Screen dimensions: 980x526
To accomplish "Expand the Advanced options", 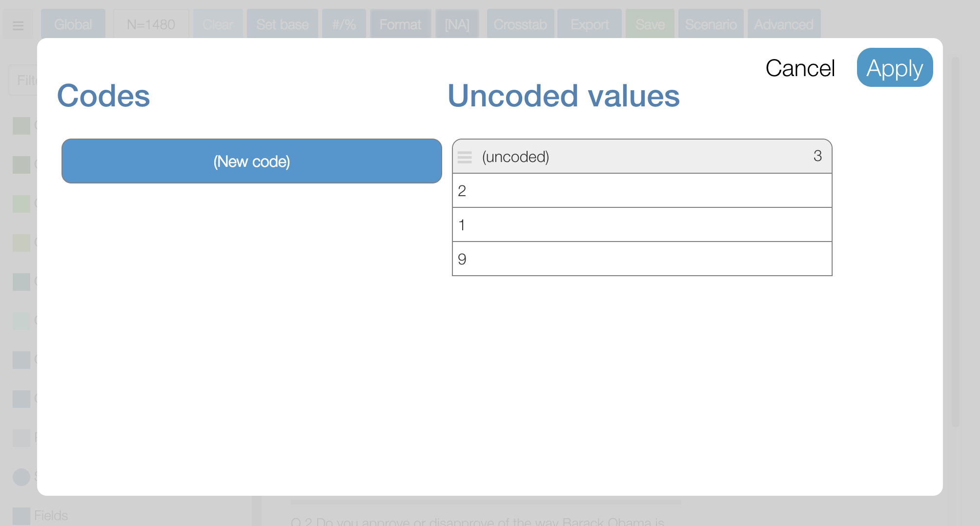I will tap(783, 24).
